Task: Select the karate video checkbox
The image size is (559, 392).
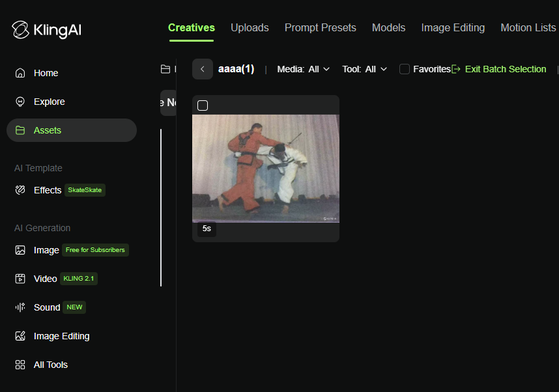Action: (x=203, y=105)
